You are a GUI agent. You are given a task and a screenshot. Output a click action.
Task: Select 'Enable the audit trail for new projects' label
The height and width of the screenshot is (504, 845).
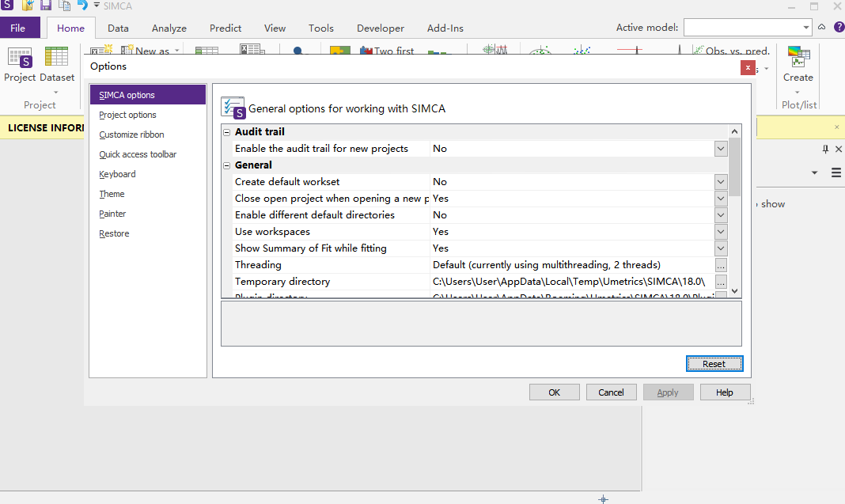click(322, 149)
